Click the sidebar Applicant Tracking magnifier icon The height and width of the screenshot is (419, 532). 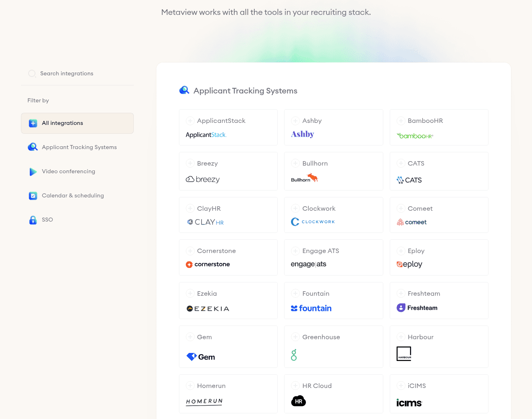(33, 147)
